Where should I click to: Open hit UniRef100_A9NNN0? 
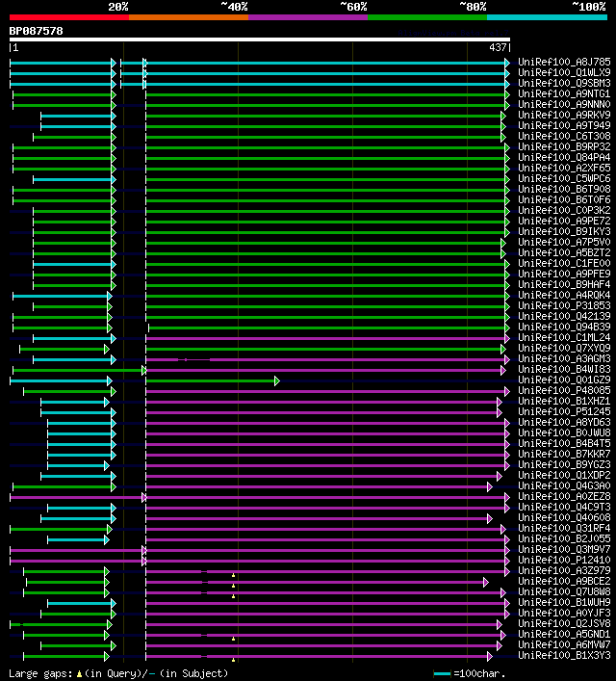click(x=564, y=104)
